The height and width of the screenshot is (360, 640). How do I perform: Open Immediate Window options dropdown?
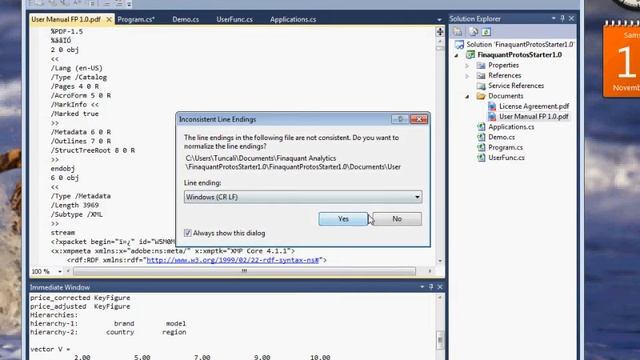[422, 287]
